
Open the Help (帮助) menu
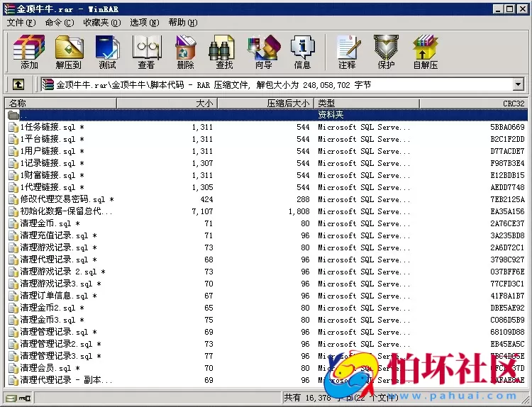point(183,23)
